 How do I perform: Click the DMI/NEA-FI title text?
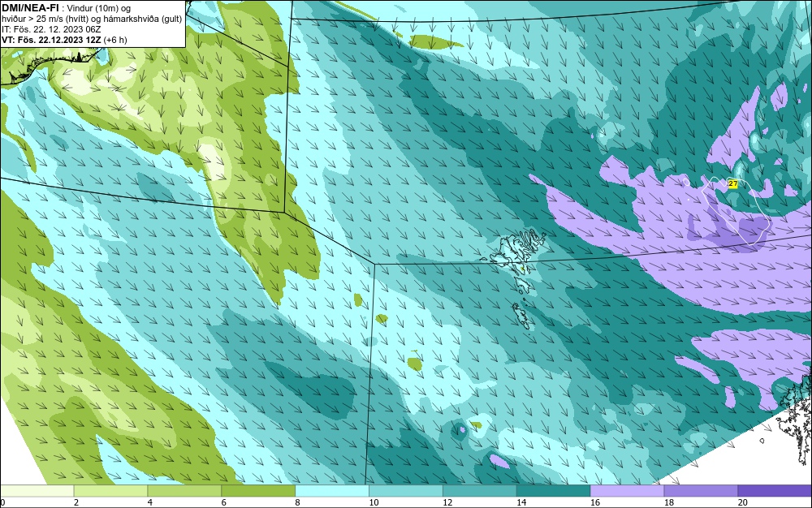point(29,8)
